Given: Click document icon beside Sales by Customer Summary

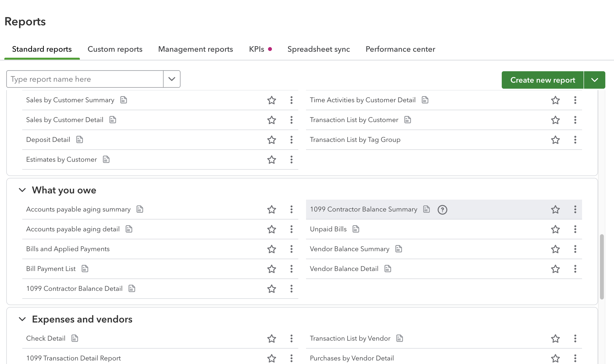Looking at the screenshot, I should point(124,100).
